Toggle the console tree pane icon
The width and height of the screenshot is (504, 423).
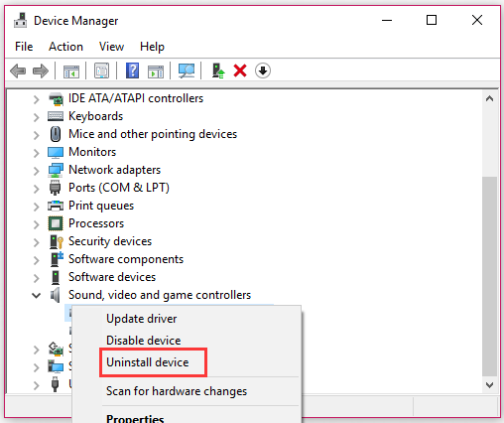coord(71,70)
